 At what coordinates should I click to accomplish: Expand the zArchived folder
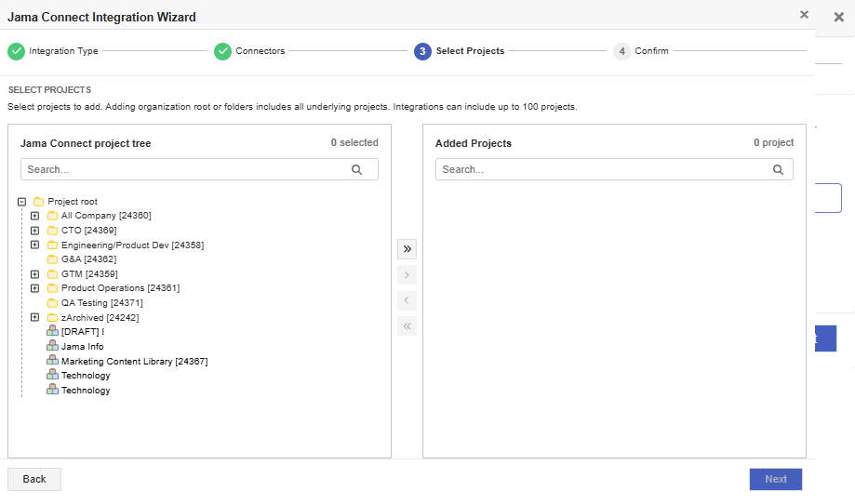tap(35, 317)
